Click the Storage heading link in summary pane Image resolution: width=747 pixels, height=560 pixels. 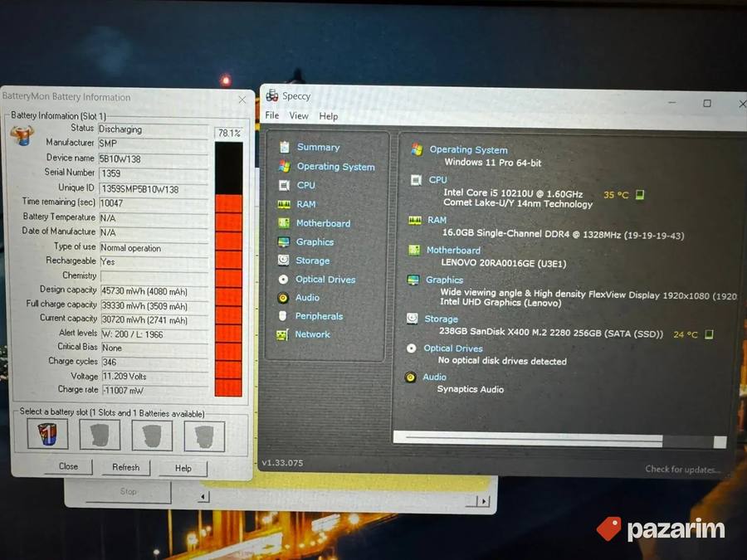442,319
